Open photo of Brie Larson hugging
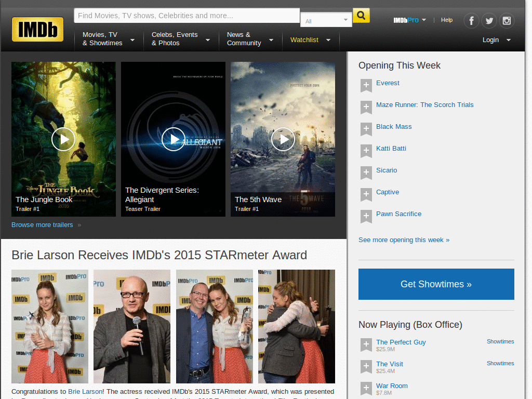The width and height of the screenshot is (532, 399). pos(297,326)
